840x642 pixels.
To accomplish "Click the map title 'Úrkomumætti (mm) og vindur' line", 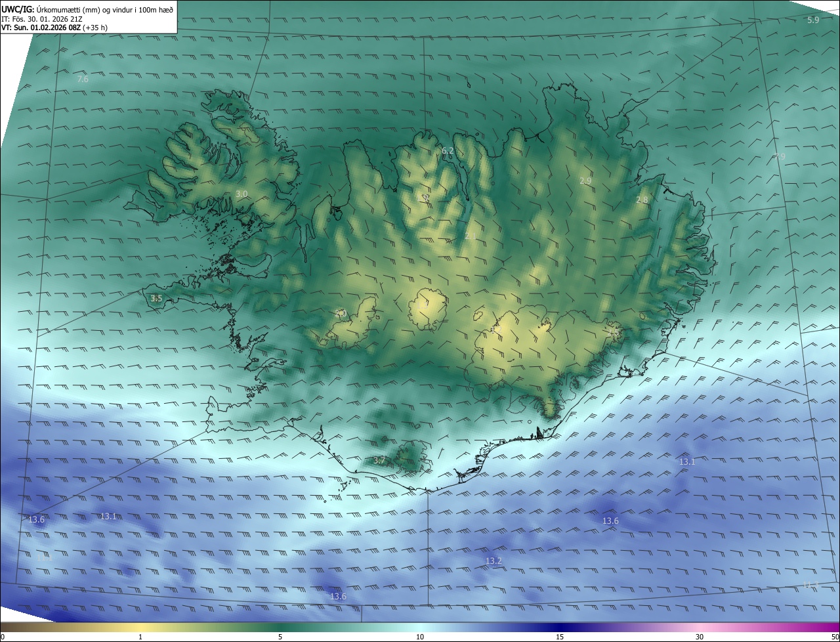I will (87, 9).
